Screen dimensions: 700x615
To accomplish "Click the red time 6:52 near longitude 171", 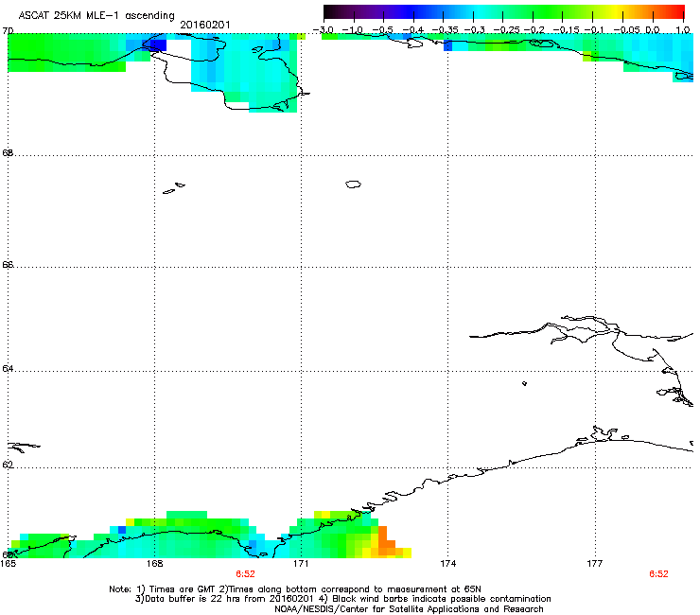I will (x=245, y=574).
